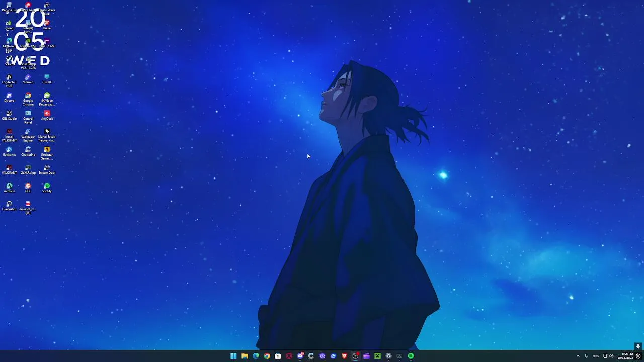Open Brave browser from the taskbar
This screenshot has width=644, height=362.
[x=344, y=356]
